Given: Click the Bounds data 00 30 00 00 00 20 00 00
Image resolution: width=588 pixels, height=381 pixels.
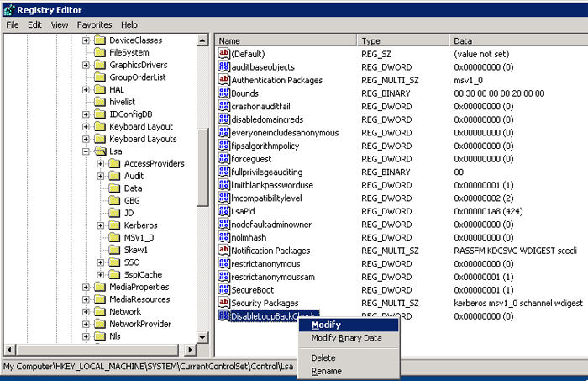Looking at the screenshot, I should 499,93.
